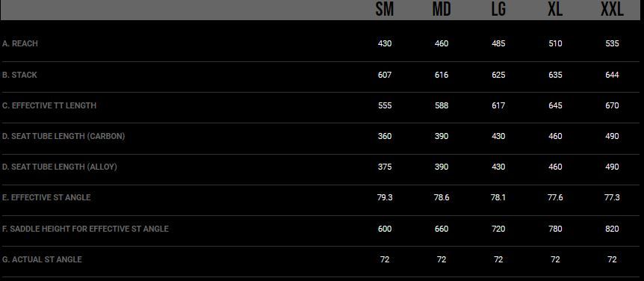The image size is (644, 281).
Task: Click the Reach value 430 for SM
Action: pyautogui.click(x=385, y=43)
